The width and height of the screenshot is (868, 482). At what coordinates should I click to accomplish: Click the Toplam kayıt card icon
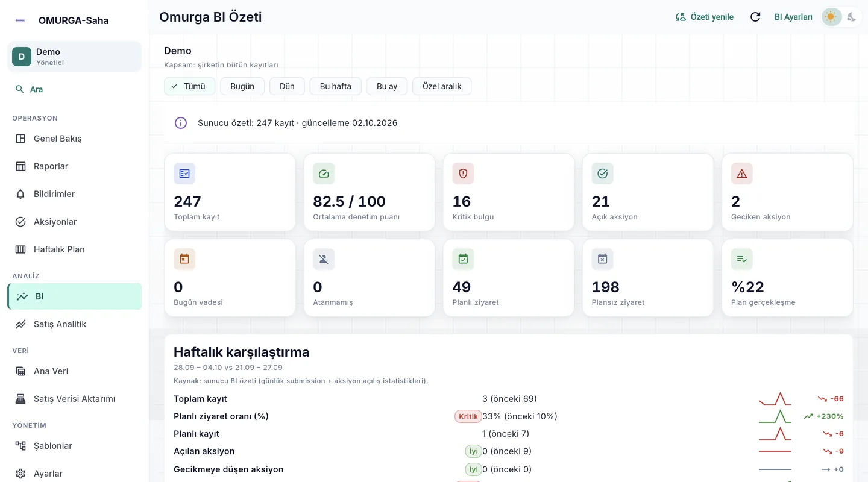184,174
